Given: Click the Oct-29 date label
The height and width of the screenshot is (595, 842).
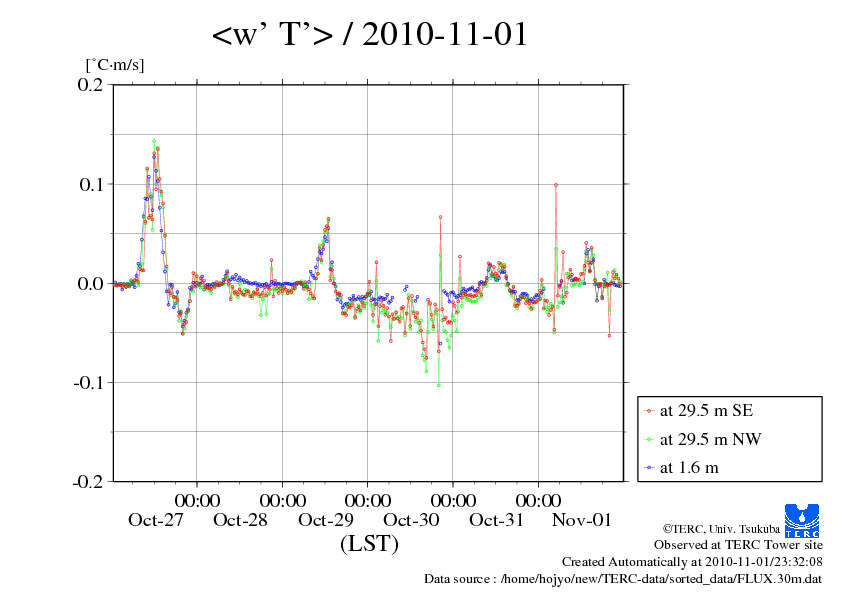Looking at the screenshot, I should 326,520.
